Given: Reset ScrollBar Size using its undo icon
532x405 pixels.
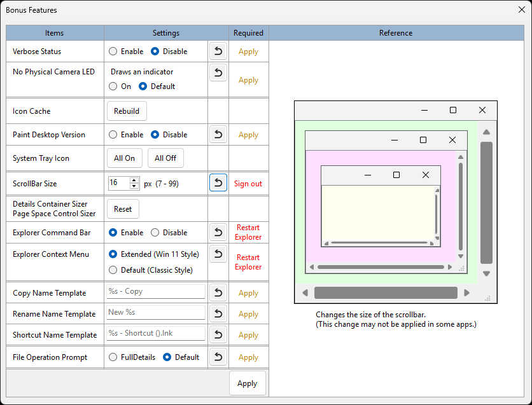Looking at the screenshot, I should (x=218, y=182).
